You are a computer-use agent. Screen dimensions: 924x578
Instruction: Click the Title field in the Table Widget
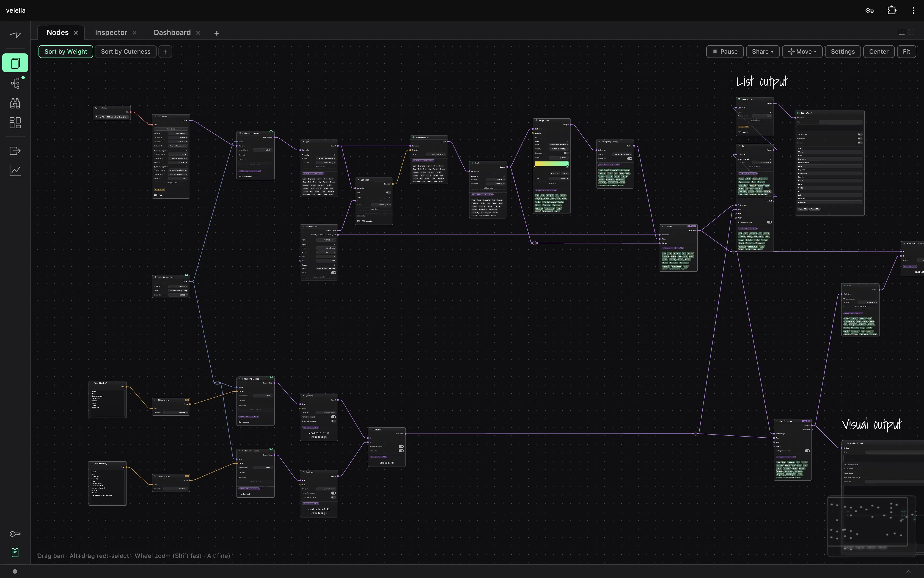pos(840,122)
